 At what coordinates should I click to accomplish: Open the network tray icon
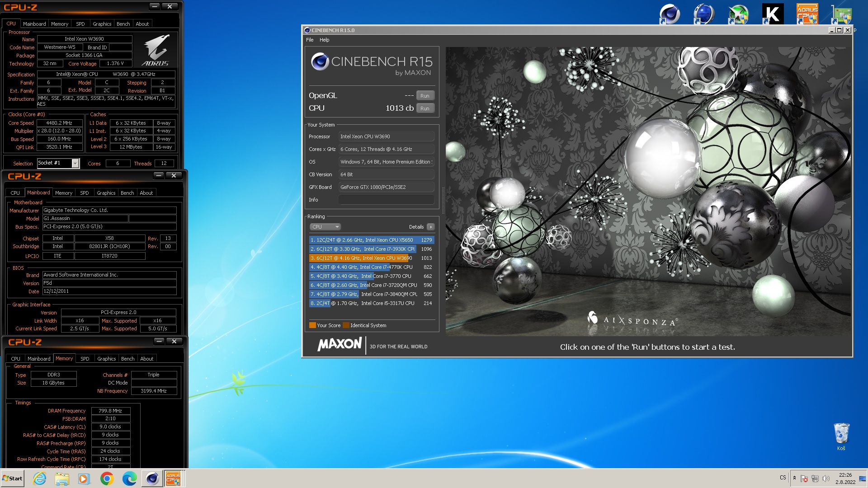(x=815, y=479)
